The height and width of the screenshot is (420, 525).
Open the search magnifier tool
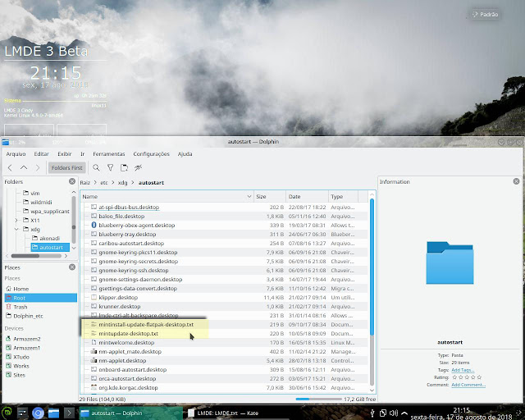[x=96, y=168]
